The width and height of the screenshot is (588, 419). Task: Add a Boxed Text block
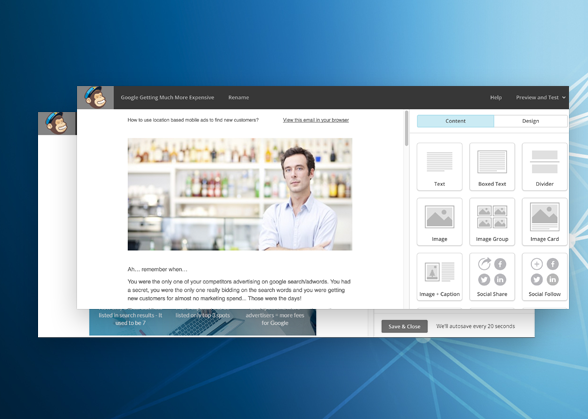point(492,167)
